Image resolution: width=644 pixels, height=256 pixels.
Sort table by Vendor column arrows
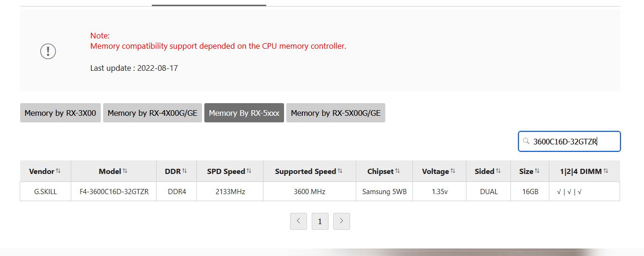point(58,171)
